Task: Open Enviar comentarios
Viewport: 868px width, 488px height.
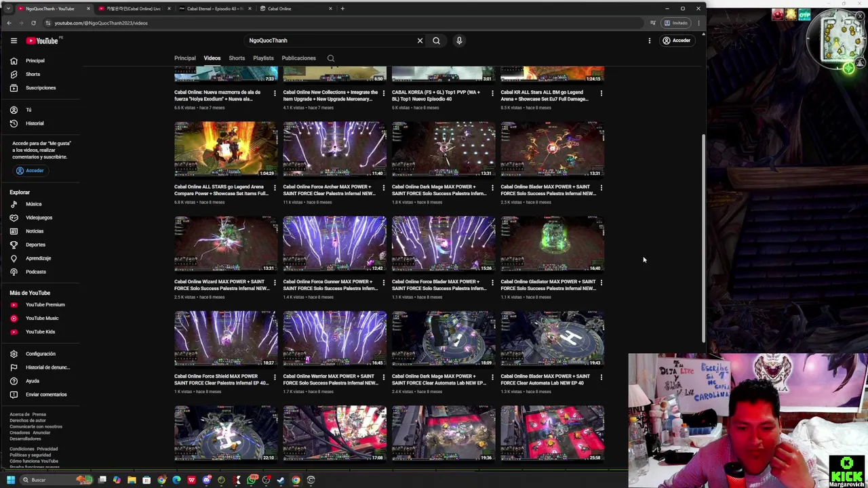Action: 46,394
